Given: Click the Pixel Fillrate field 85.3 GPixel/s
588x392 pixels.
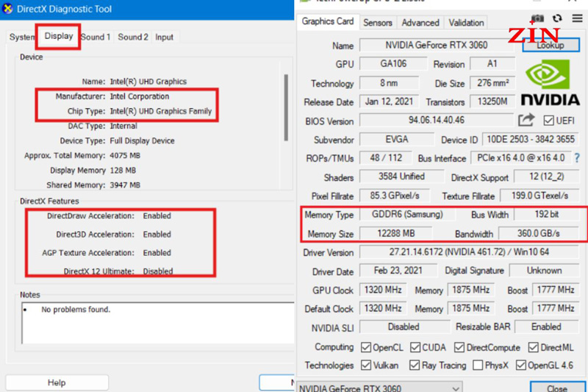Looking at the screenshot, I should (395, 196).
